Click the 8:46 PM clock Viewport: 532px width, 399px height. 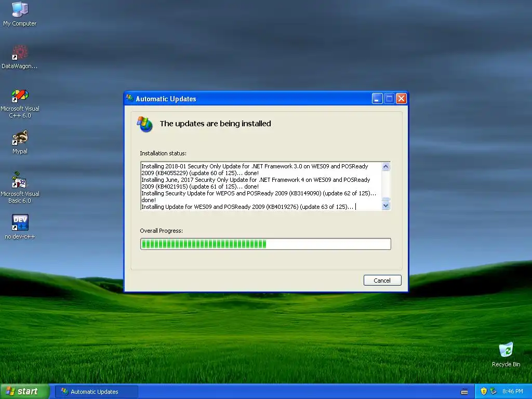coord(512,391)
